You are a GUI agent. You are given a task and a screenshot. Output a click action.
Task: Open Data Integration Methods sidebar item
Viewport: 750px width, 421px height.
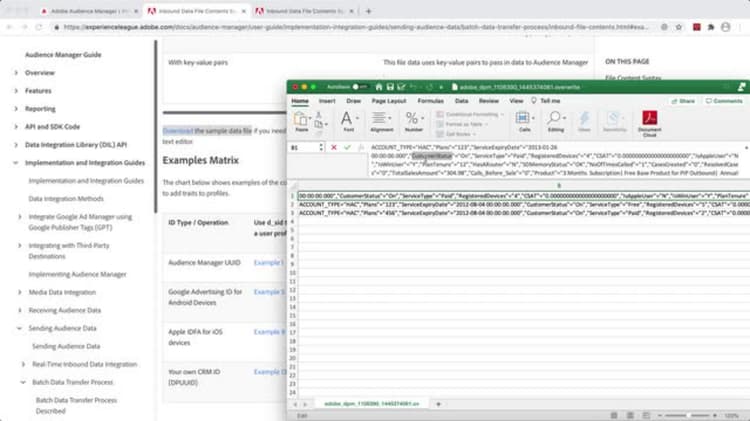point(66,199)
